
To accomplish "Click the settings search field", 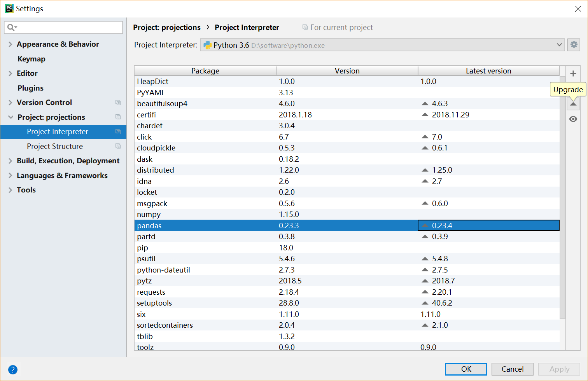I will click(63, 27).
